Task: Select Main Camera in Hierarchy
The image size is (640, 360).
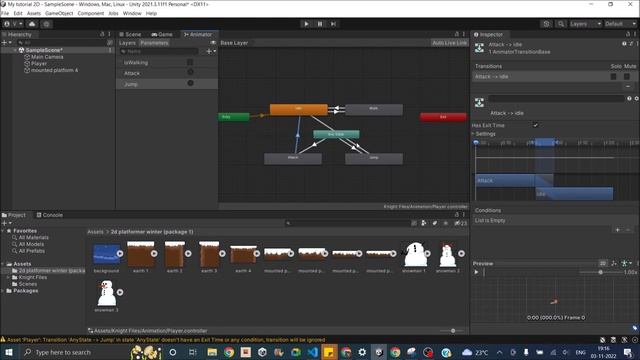Action: coord(47,57)
